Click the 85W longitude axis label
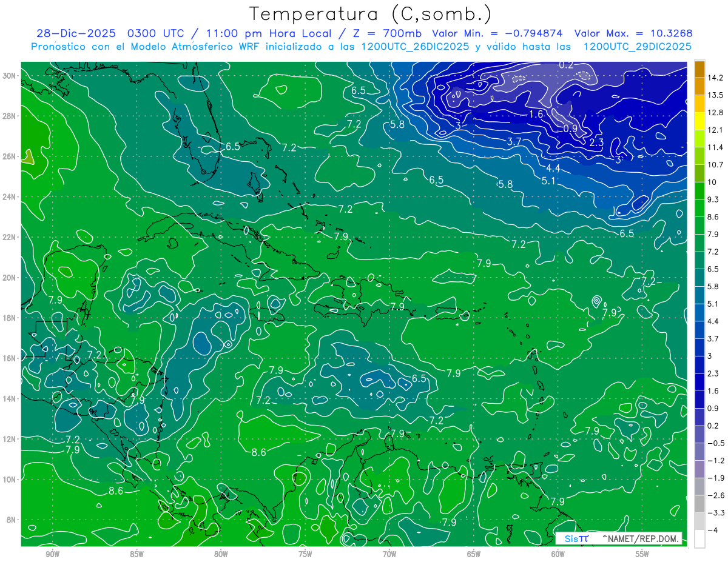The image size is (728, 562). coord(136,554)
